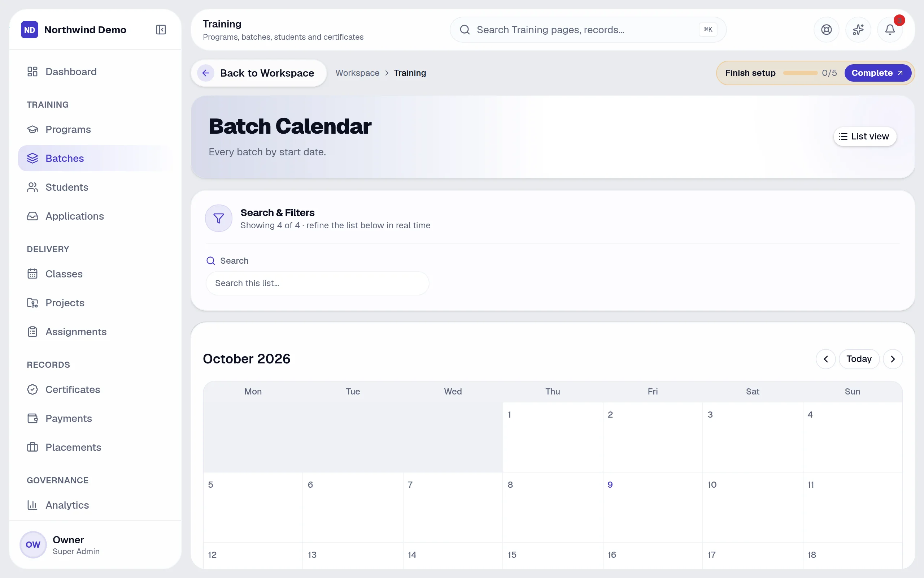Click the Today button

click(859, 359)
